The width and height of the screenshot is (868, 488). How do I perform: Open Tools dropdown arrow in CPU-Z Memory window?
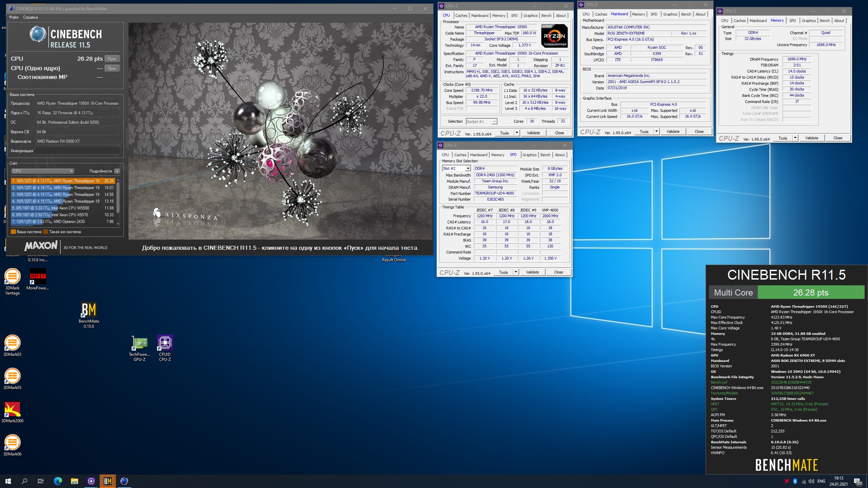click(x=795, y=138)
